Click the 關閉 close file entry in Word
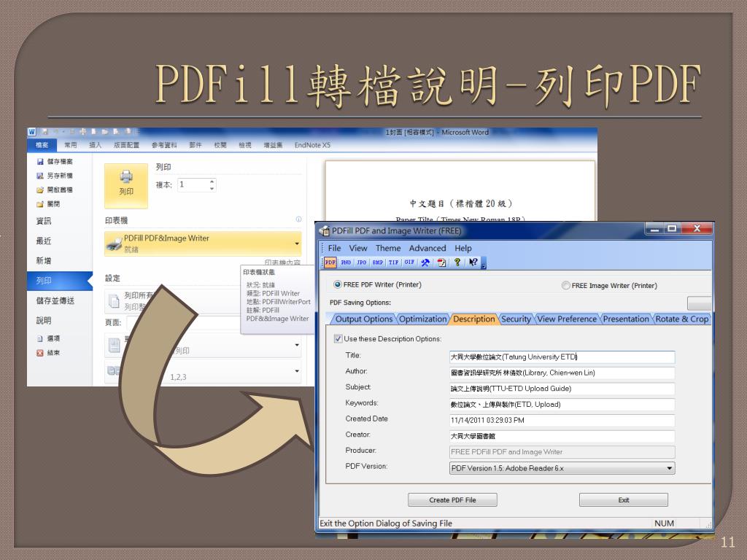This screenshot has width=747, height=560. (48, 204)
